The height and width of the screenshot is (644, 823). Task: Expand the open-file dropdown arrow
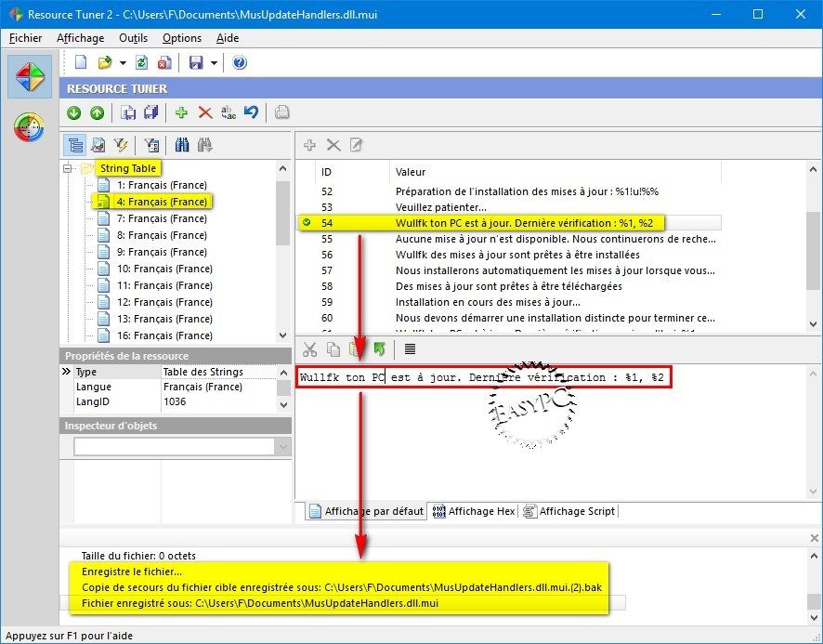pos(123,63)
